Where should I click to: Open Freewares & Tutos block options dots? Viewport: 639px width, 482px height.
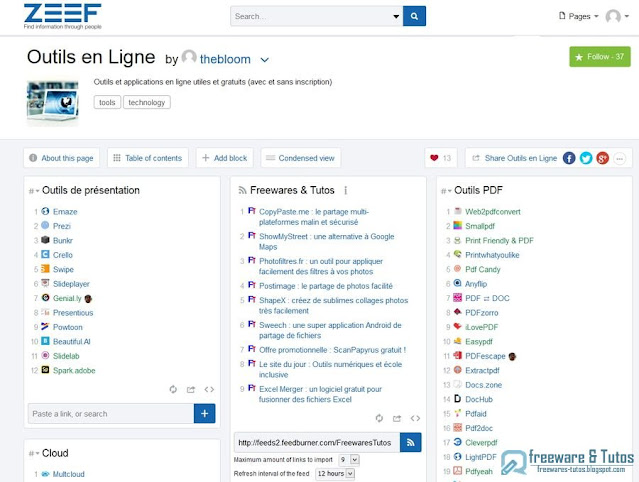[346, 190]
